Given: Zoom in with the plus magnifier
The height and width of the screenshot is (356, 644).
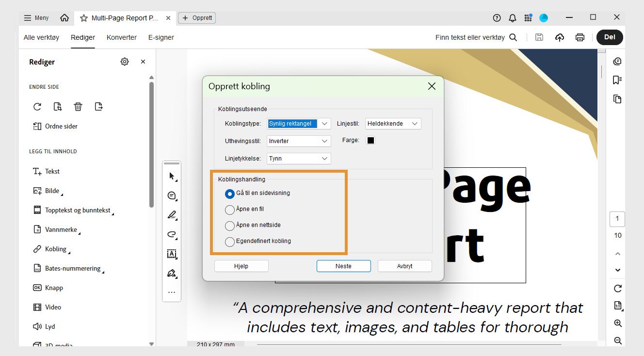Looking at the screenshot, I should 618,324.
